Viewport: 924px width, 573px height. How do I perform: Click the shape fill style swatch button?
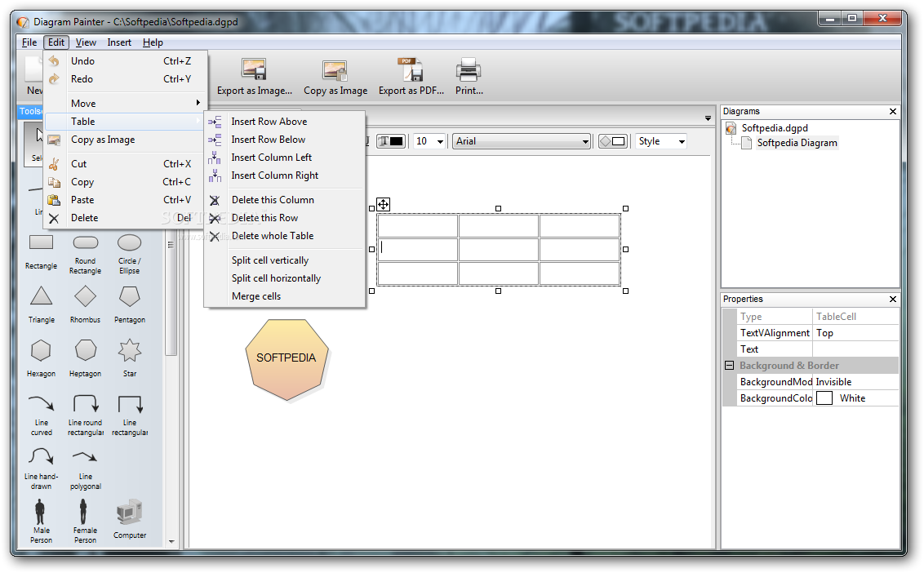pos(613,141)
